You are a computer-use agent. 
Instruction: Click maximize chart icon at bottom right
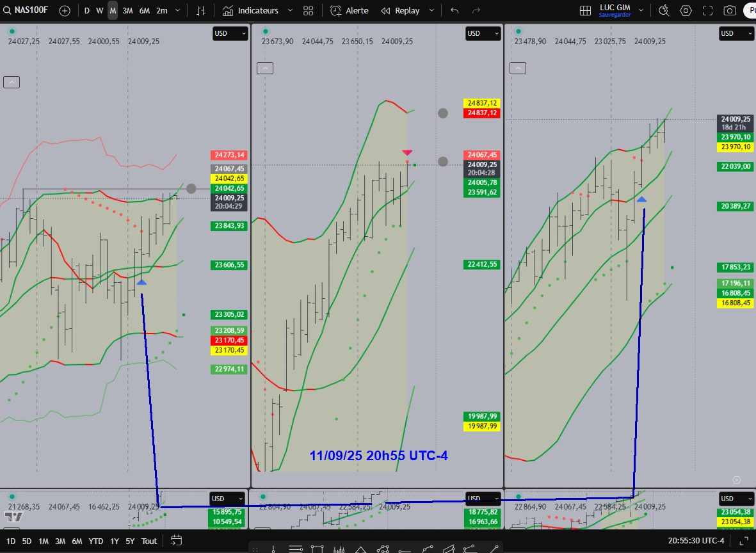(744, 541)
